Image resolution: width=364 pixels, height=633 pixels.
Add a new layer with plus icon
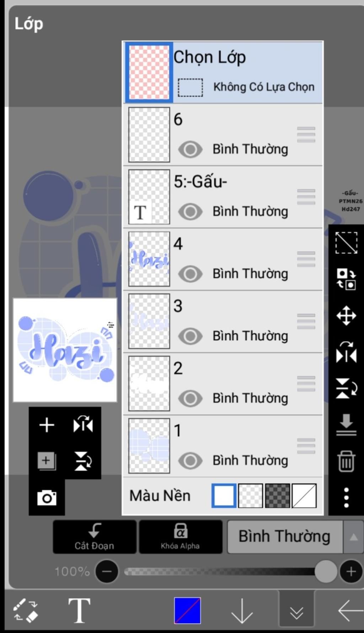coord(47,425)
